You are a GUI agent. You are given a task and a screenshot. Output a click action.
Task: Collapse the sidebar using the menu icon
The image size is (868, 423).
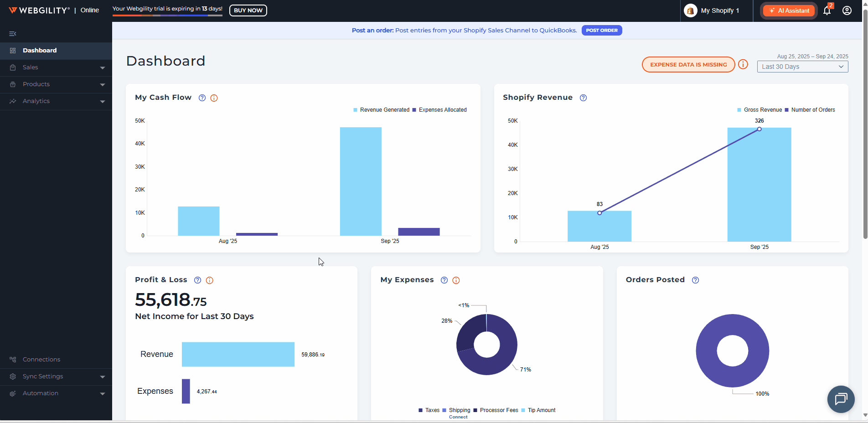[x=13, y=34]
